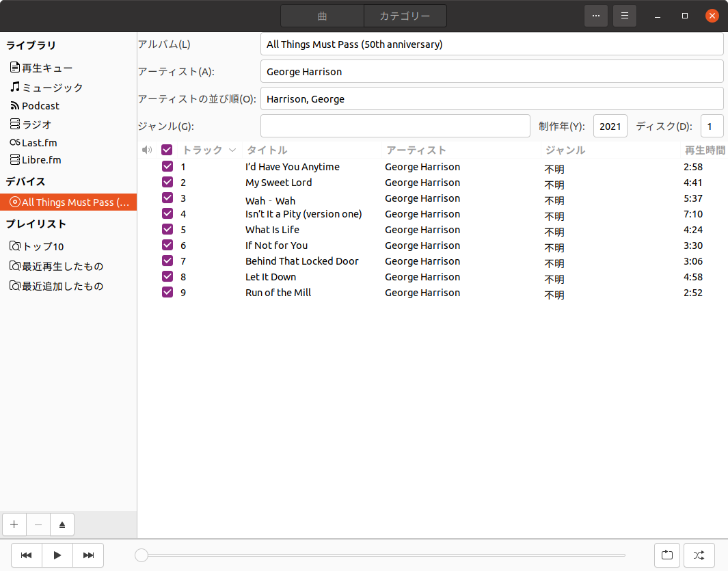Skip to the previous track
The height and width of the screenshot is (571, 728).
[27, 555]
